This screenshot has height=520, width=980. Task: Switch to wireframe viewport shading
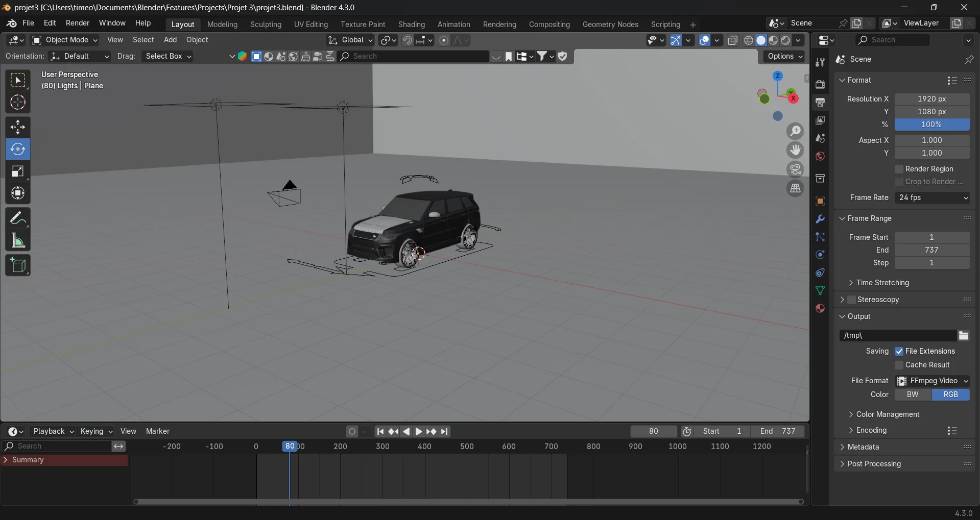click(x=749, y=40)
